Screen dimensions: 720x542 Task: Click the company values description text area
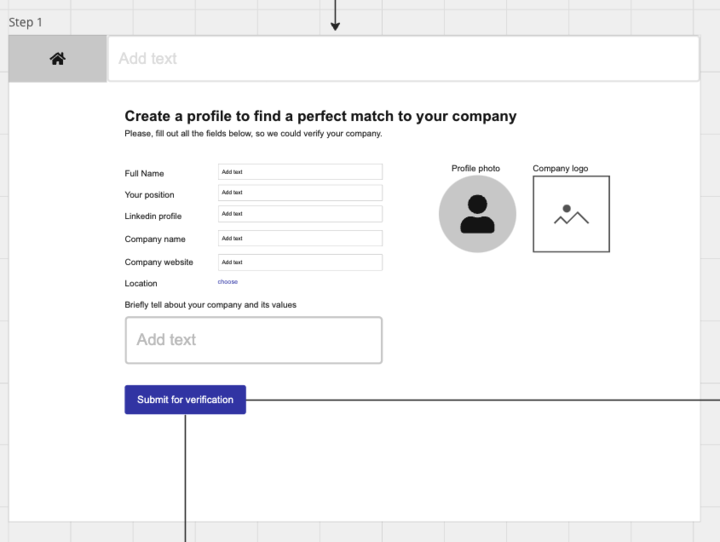[x=253, y=340]
